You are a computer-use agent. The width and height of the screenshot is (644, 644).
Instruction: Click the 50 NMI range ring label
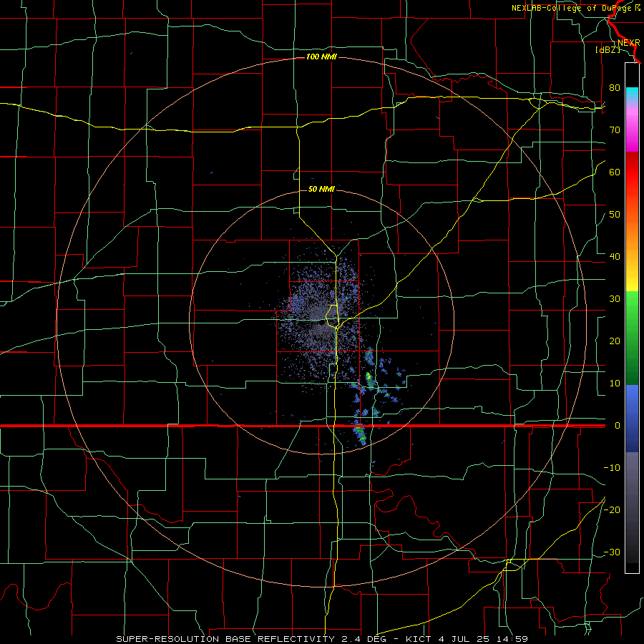pos(321,190)
